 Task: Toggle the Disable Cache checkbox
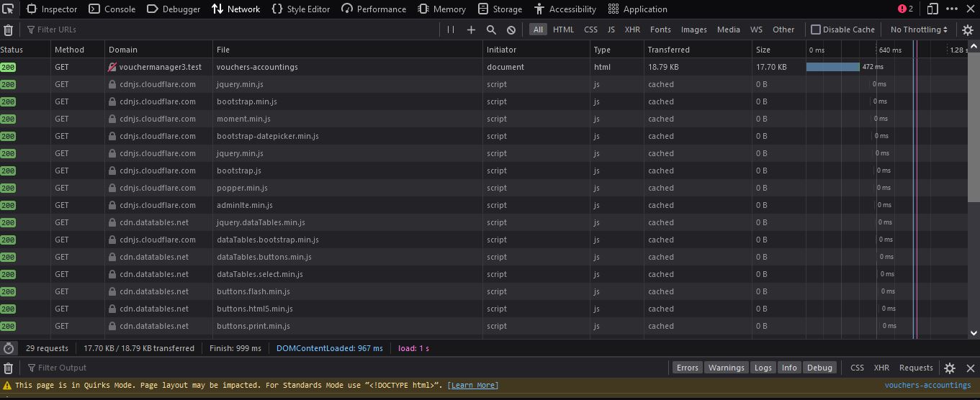(816, 29)
